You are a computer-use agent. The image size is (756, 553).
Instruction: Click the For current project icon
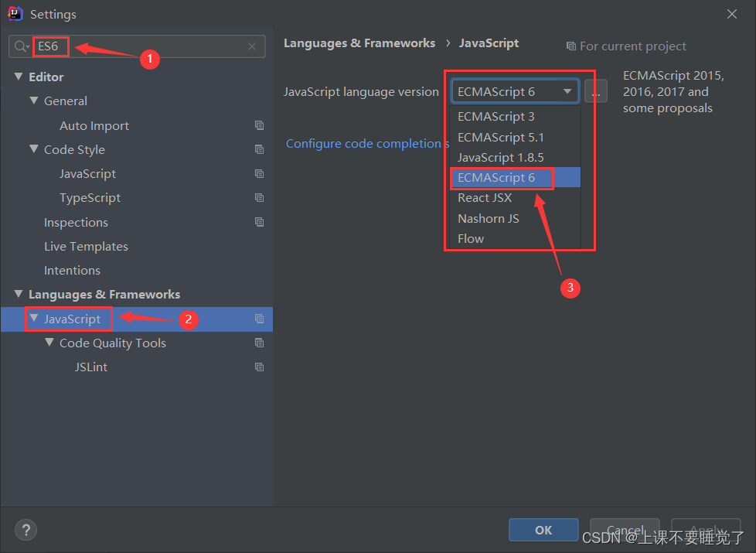coord(570,46)
